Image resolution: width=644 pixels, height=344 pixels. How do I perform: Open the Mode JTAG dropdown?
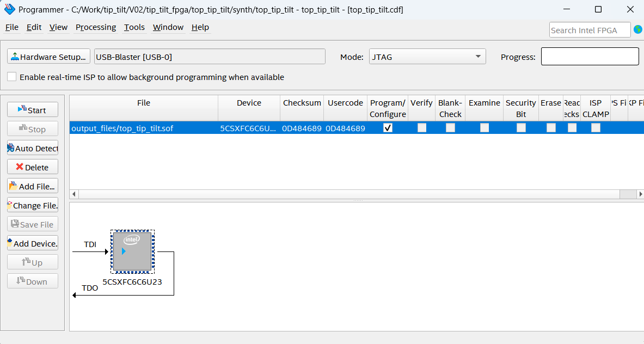point(427,57)
